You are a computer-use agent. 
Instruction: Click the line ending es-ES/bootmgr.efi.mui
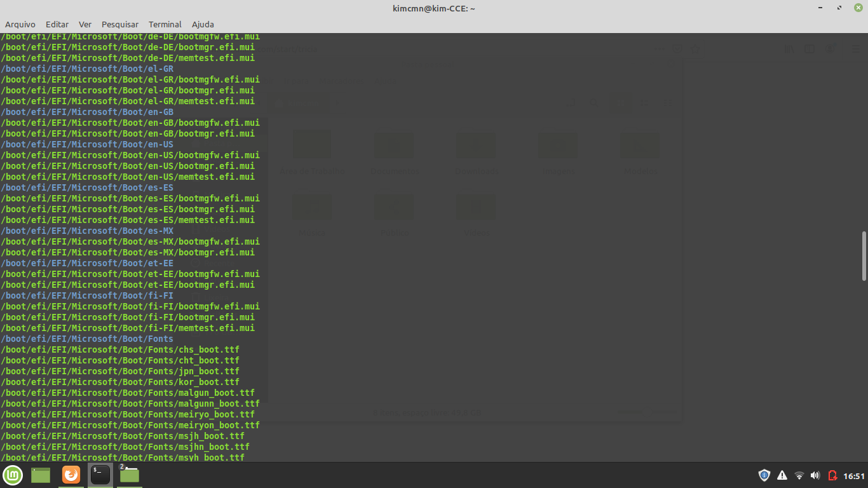point(128,209)
